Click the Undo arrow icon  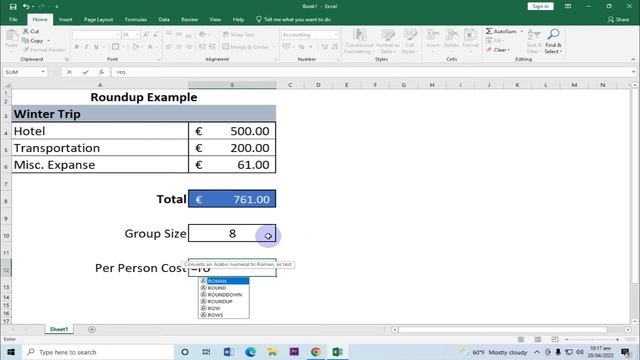pyautogui.click(x=26, y=7)
